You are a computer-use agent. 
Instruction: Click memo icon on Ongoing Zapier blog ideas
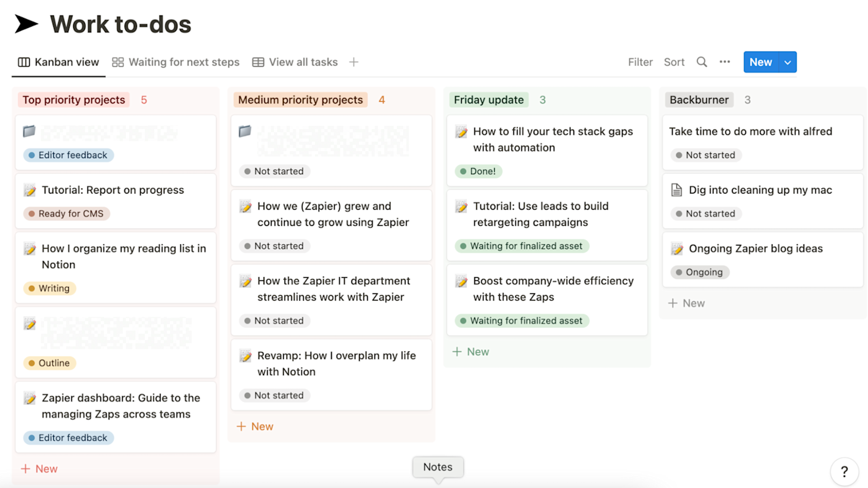coord(677,249)
